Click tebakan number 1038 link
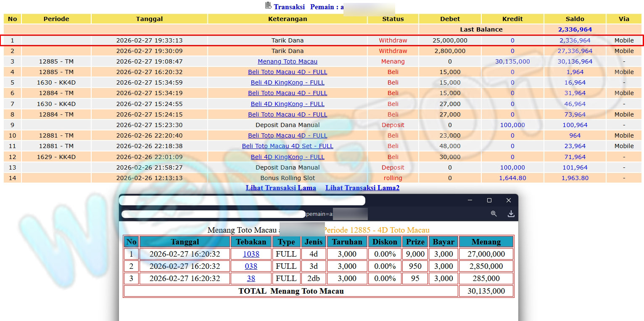 (251, 254)
